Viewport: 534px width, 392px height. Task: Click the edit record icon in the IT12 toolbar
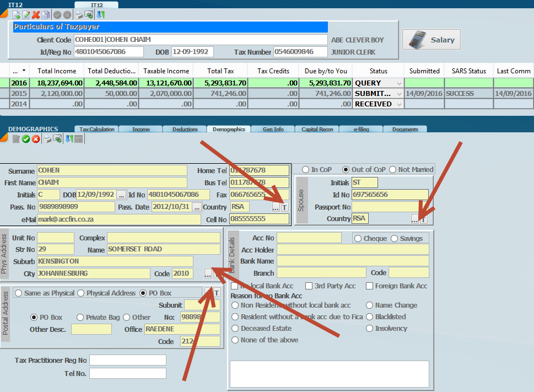26,15
